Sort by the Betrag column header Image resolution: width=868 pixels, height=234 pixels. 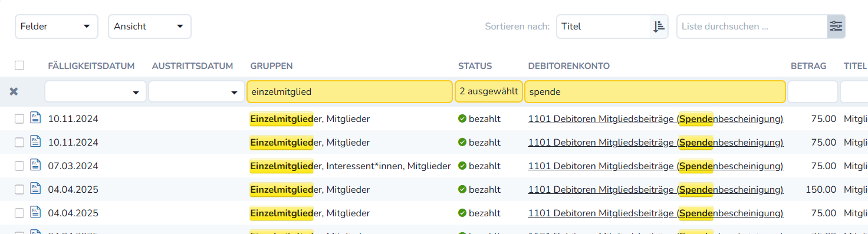(x=808, y=66)
